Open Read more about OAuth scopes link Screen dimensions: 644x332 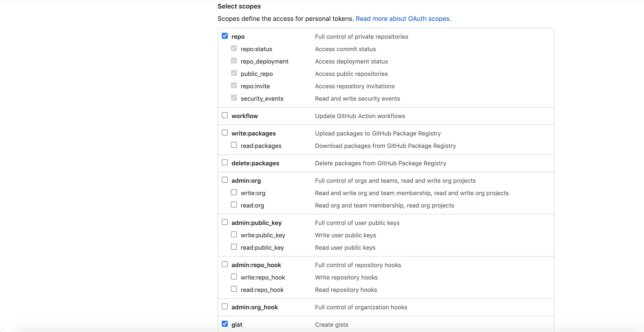[x=403, y=19]
